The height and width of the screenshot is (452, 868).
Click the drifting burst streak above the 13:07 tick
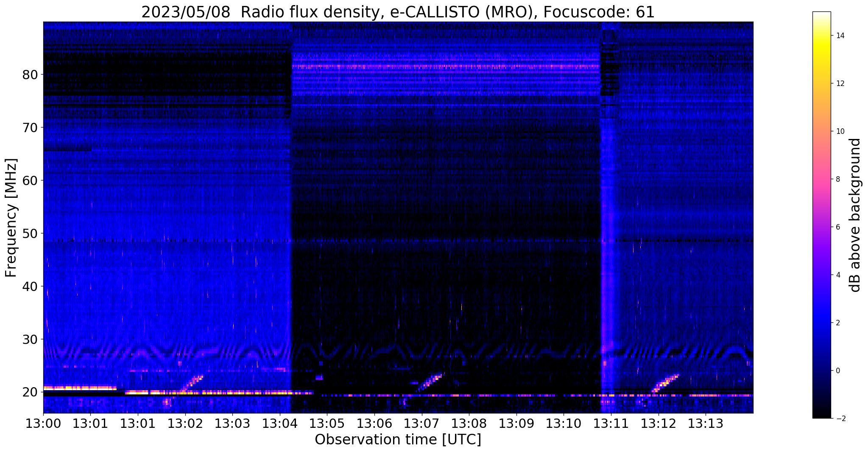[x=431, y=382]
